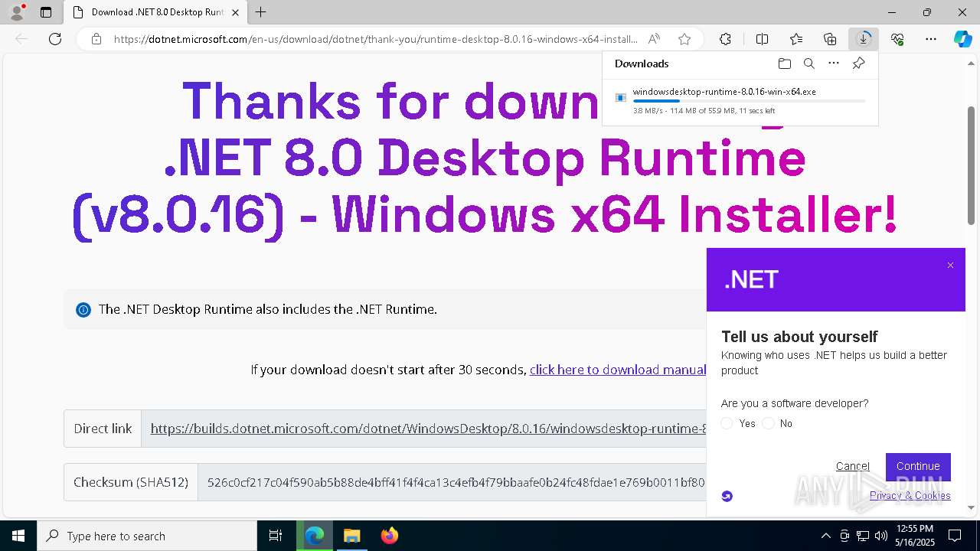The height and width of the screenshot is (551, 980).
Task: View site information lock icon
Action: tap(96, 39)
